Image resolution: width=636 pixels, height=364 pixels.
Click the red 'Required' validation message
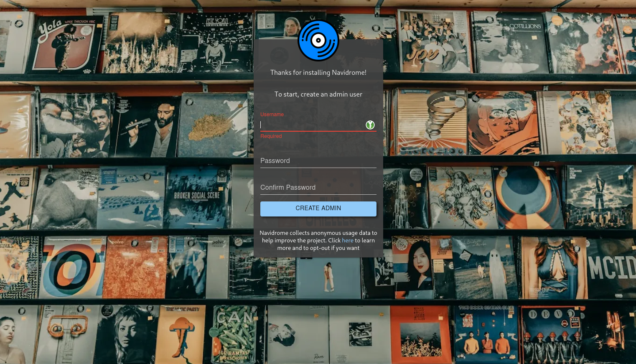tap(271, 136)
